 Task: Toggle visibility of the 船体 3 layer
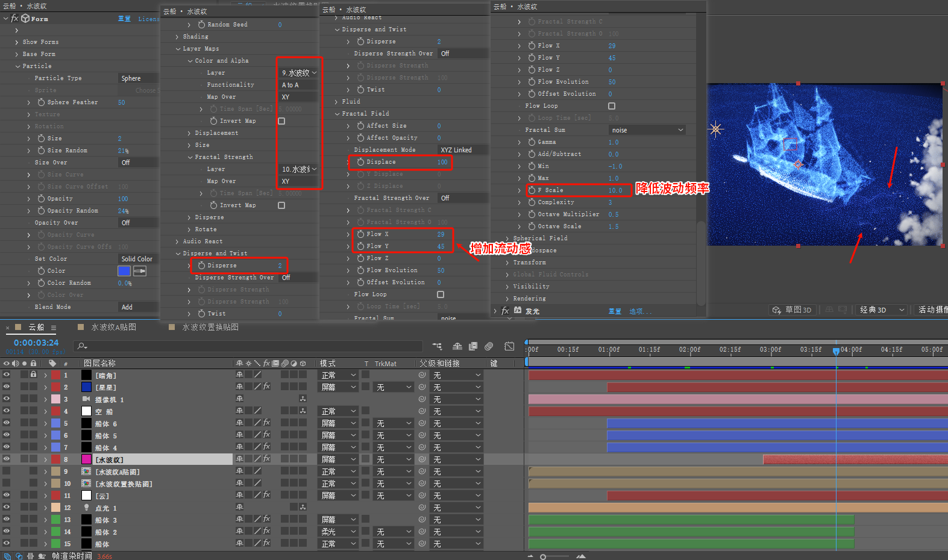pyautogui.click(x=7, y=519)
